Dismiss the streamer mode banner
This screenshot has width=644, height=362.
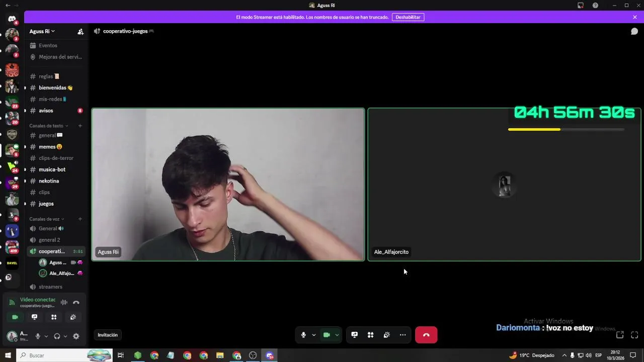pyautogui.click(x=635, y=17)
